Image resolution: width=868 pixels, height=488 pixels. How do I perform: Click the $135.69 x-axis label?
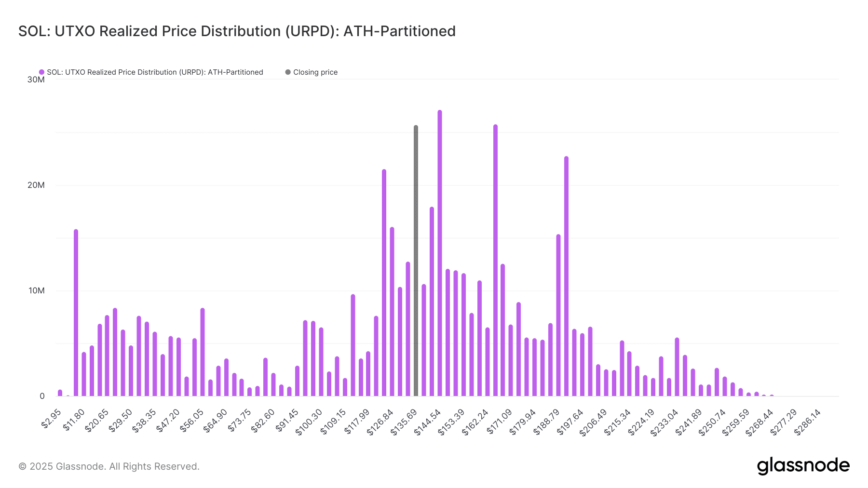(404, 422)
